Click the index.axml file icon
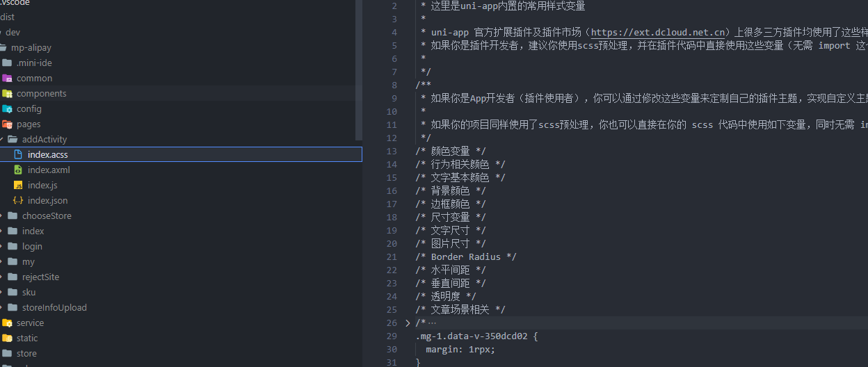 18,170
